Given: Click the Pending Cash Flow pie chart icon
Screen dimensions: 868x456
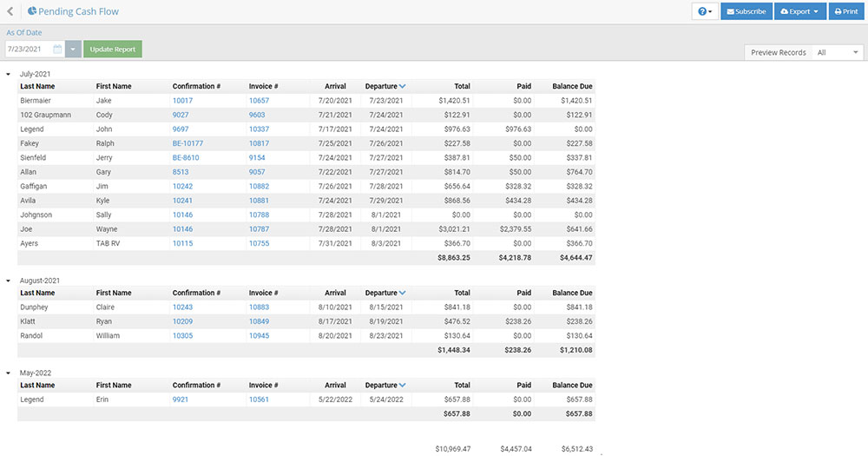Looking at the screenshot, I should 32,12.
